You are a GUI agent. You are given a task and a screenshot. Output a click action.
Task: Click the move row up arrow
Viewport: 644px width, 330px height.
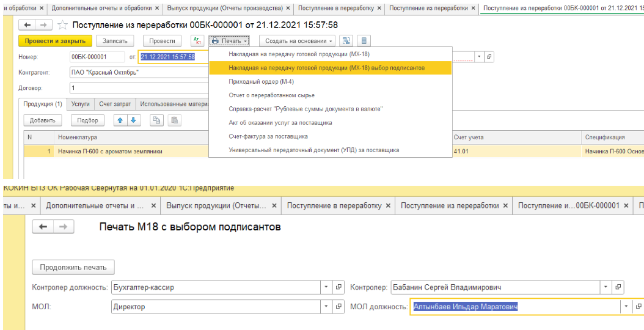[x=120, y=120]
